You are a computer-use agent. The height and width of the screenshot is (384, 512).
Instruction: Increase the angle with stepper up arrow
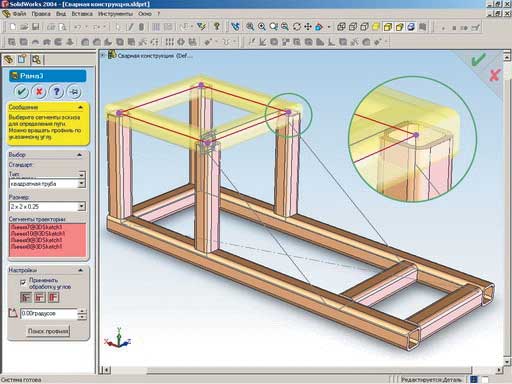pyautogui.click(x=82, y=311)
